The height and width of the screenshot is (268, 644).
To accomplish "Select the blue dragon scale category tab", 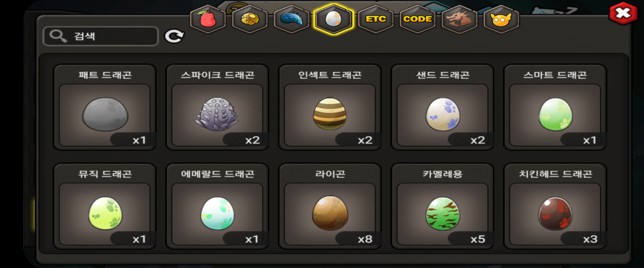I will point(291,19).
